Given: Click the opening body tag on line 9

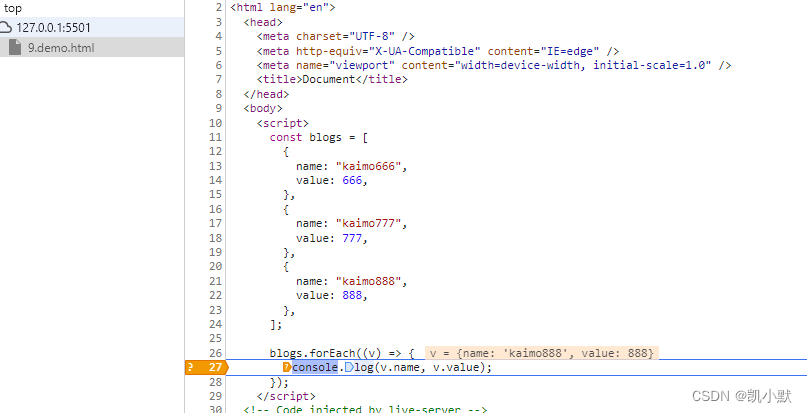Looking at the screenshot, I should tap(263, 109).
